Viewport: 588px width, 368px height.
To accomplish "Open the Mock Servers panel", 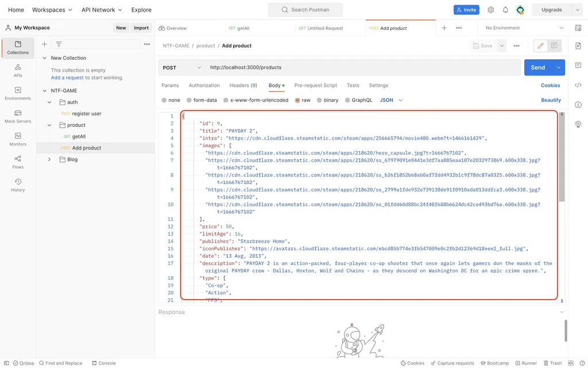I will [x=18, y=116].
